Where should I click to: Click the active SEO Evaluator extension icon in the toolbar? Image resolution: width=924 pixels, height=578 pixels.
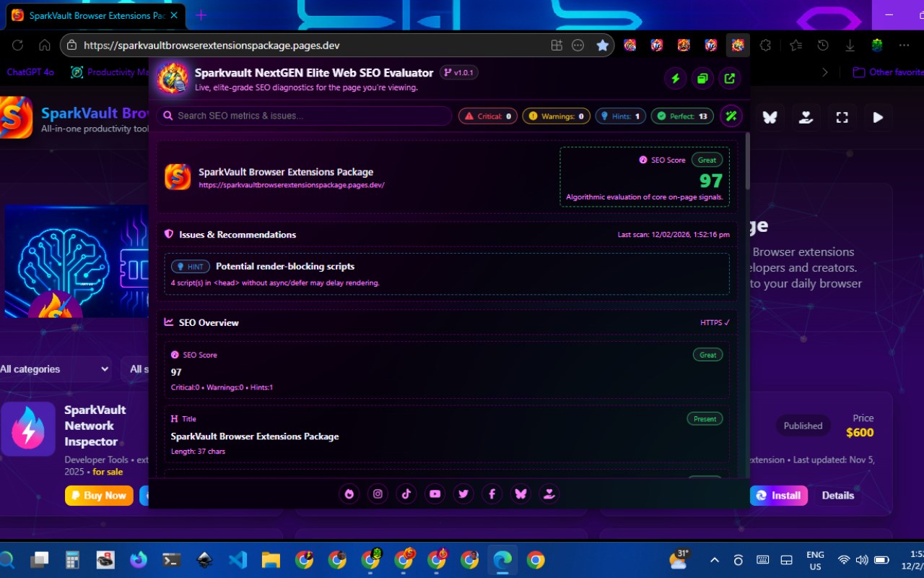coord(738,45)
